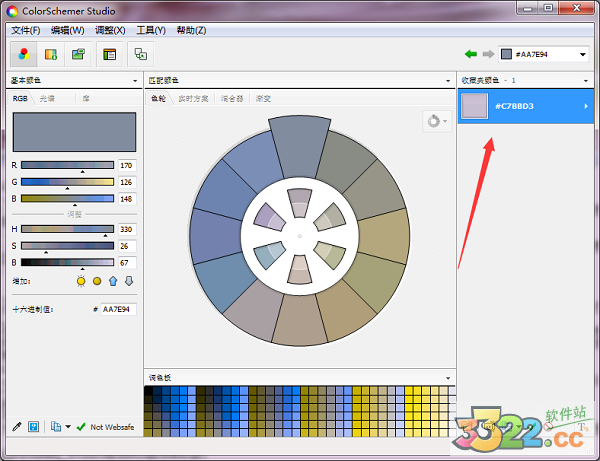Open the 帮助(Z) menu

point(191,30)
